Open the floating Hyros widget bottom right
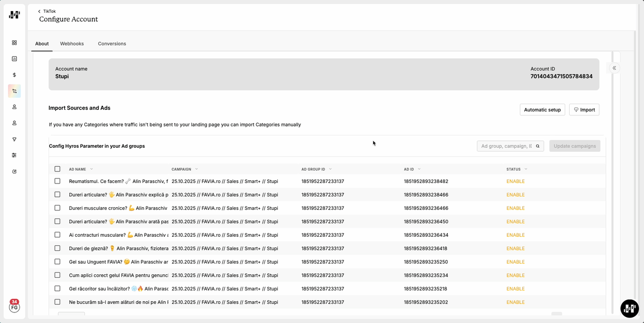This screenshot has height=323, width=644. 629,308
